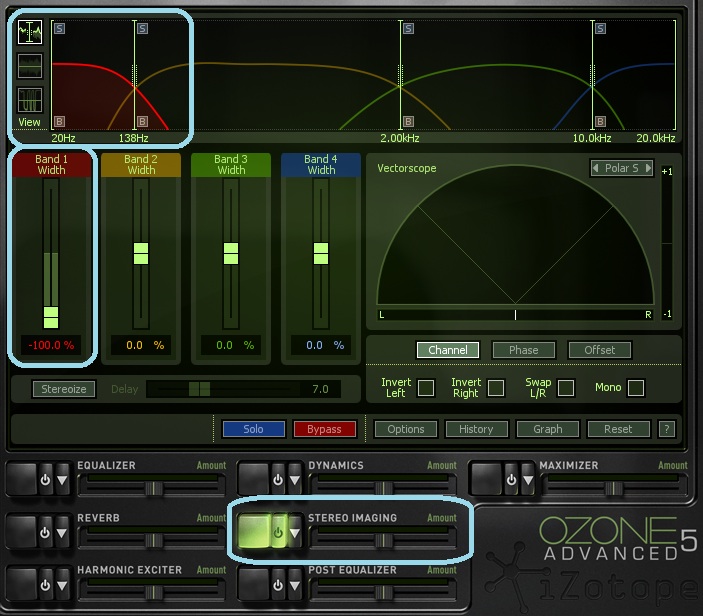Click the right arrow next to Polar S
This screenshot has width=703, height=616.
pos(648,168)
